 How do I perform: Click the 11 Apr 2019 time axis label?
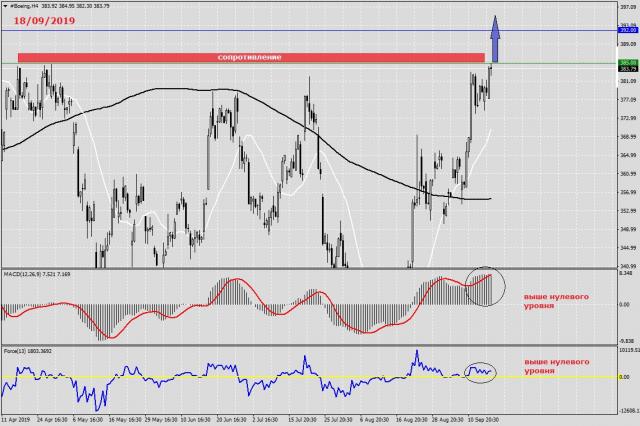pyautogui.click(x=18, y=421)
